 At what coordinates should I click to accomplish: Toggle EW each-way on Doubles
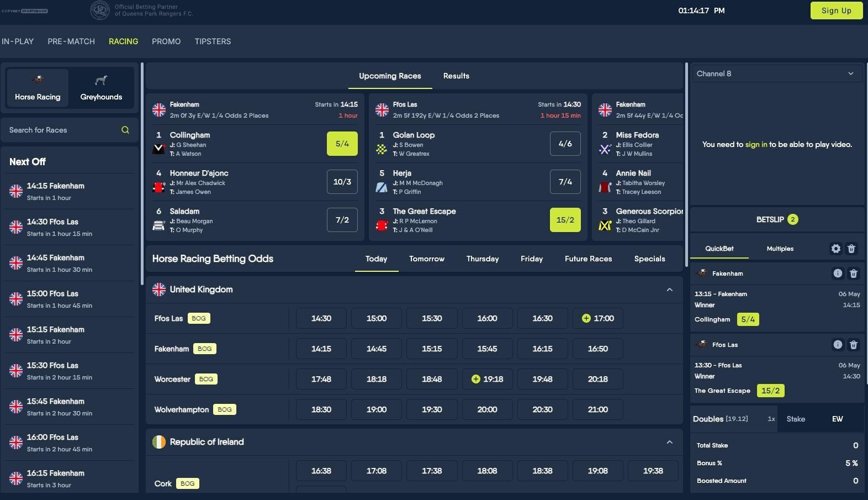pos(838,419)
